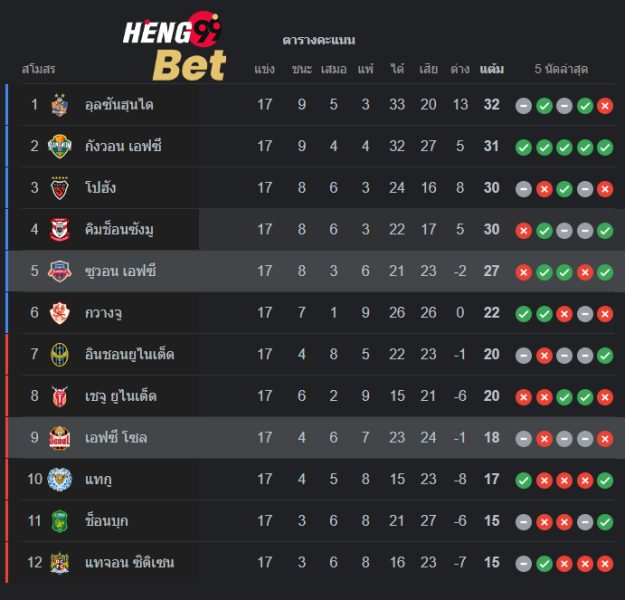Select the black shield crest of โปฮัง

[x=60, y=188]
